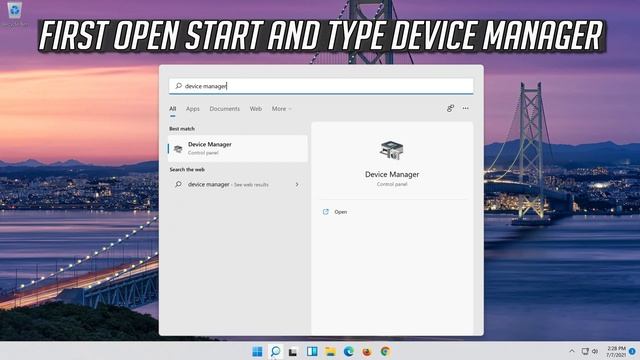
Task: Click the magnifier icon next to web suggestion
Action: point(178,184)
